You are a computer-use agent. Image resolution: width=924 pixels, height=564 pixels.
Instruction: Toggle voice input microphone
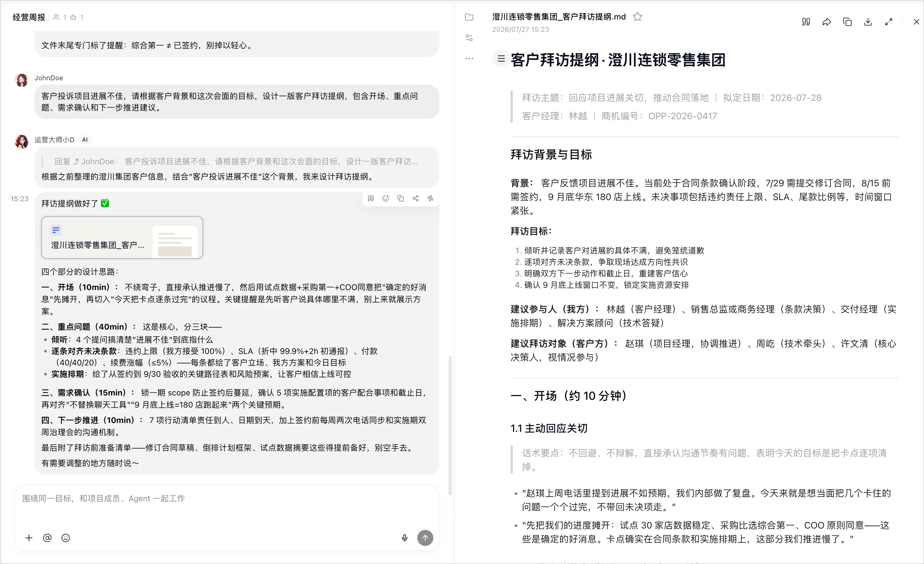(405, 538)
